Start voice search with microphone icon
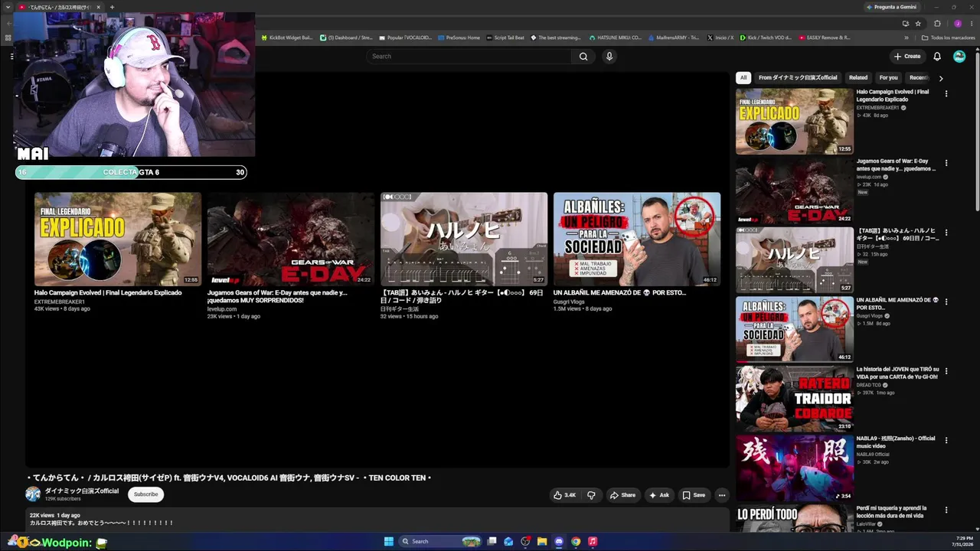The height and width of the screenshot is (551, 980). 609,57
